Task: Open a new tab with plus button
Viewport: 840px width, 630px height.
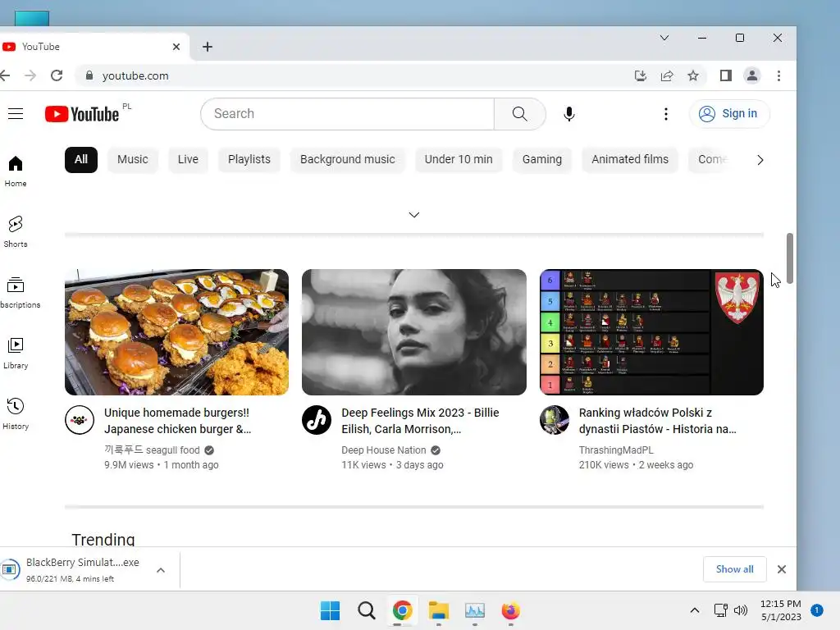Action: pos(208,47)
